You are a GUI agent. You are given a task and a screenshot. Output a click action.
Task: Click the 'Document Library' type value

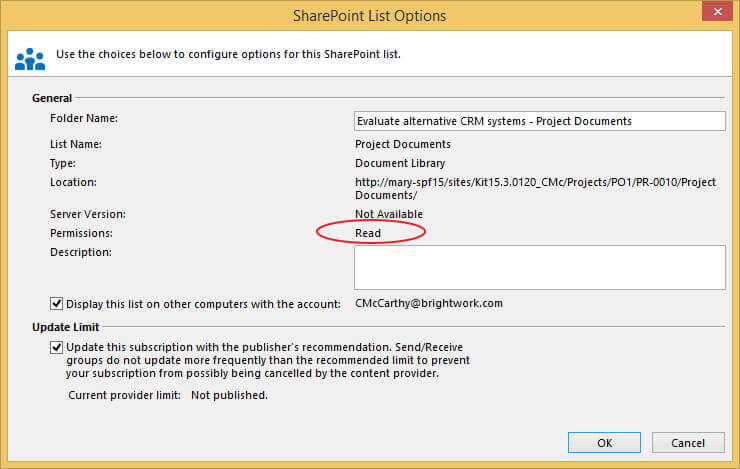[400, 163]
